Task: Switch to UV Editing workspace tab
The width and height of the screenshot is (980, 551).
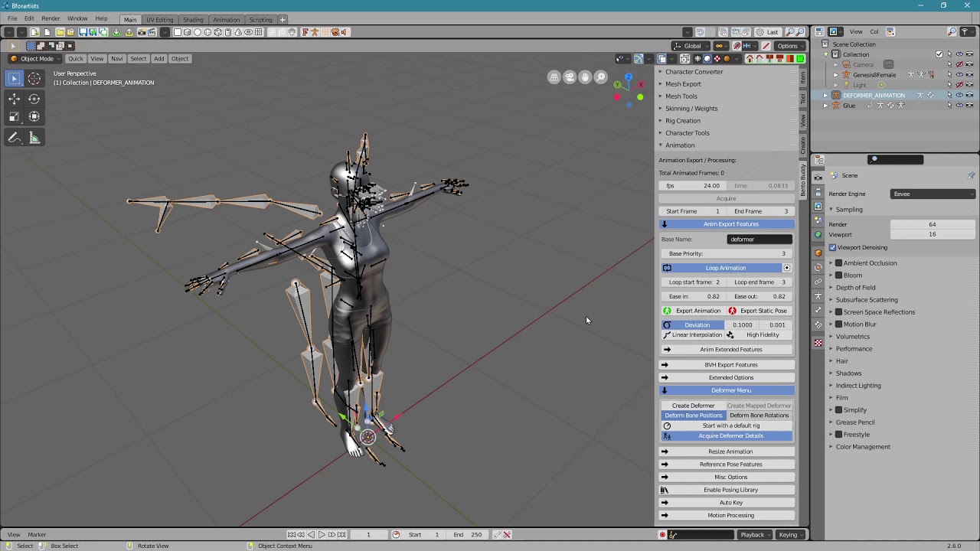Action: click(x=159, y=19)
